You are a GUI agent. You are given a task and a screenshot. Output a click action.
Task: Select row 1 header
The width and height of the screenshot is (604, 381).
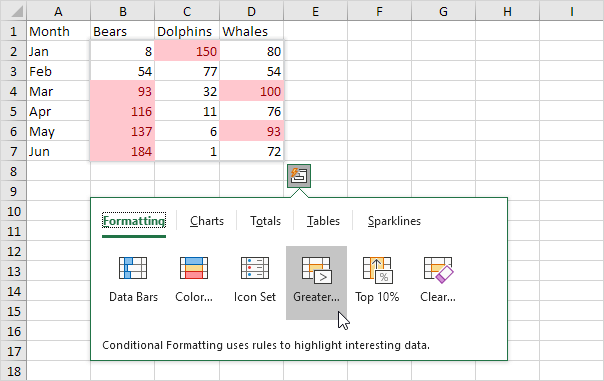point(13,31)
